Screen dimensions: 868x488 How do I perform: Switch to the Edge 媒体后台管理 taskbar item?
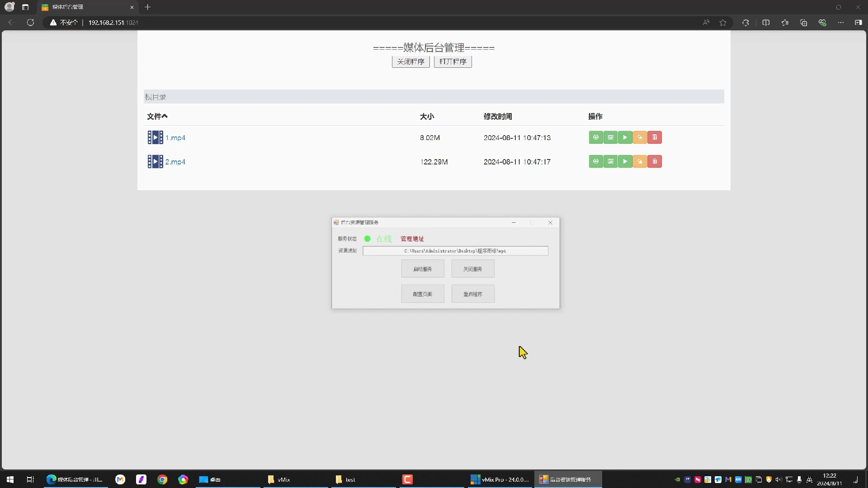click(x=75, y=479)
